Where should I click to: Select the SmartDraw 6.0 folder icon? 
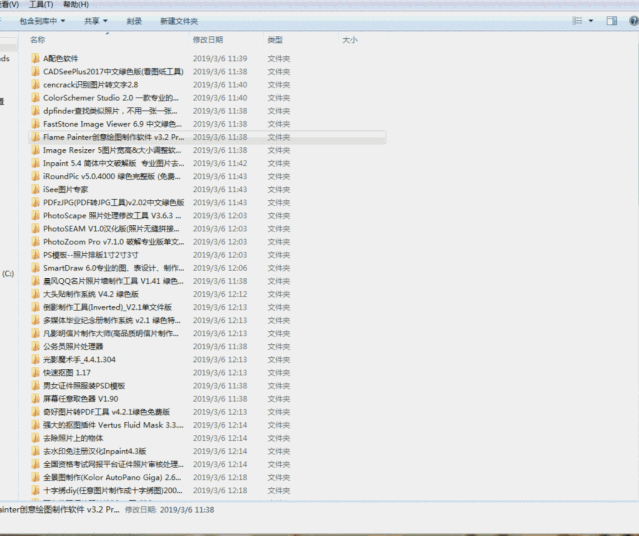click(x=36, y=268)
